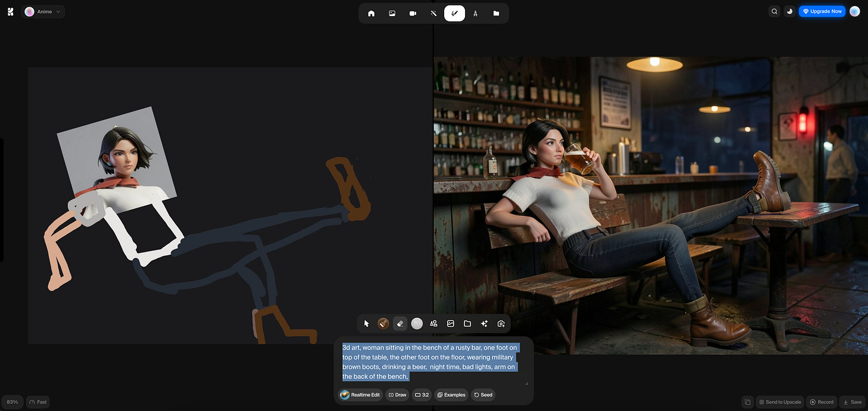Click the camera capture icon
Image resolution: width=868 pixels, height=411 pixels.
click(501, 323)
